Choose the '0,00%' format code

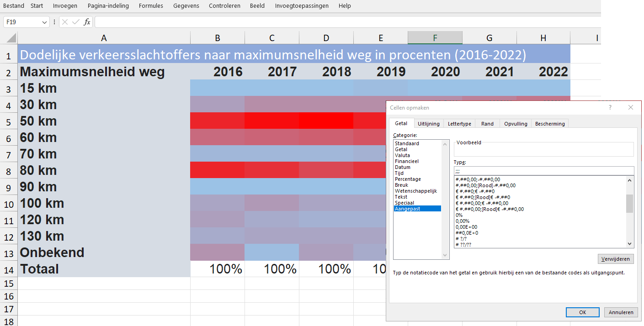(x=540, y=221)
